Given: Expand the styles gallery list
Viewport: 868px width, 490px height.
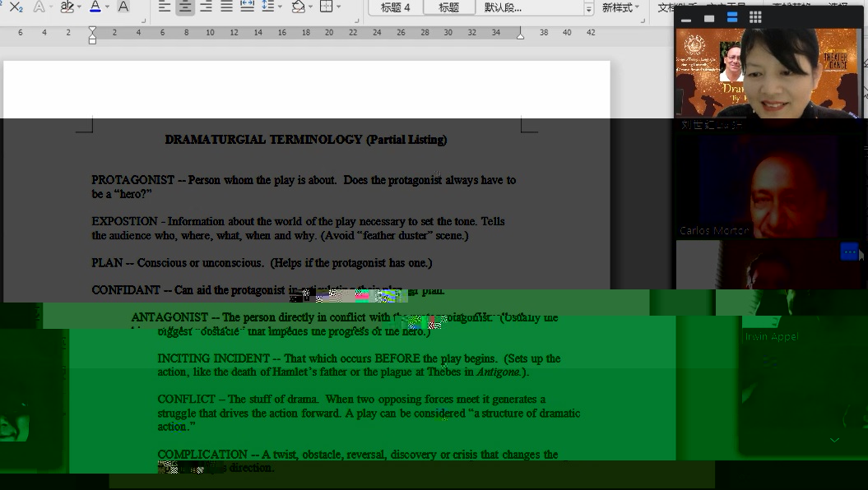Looking at the screenshot, I should pos(588,8).
